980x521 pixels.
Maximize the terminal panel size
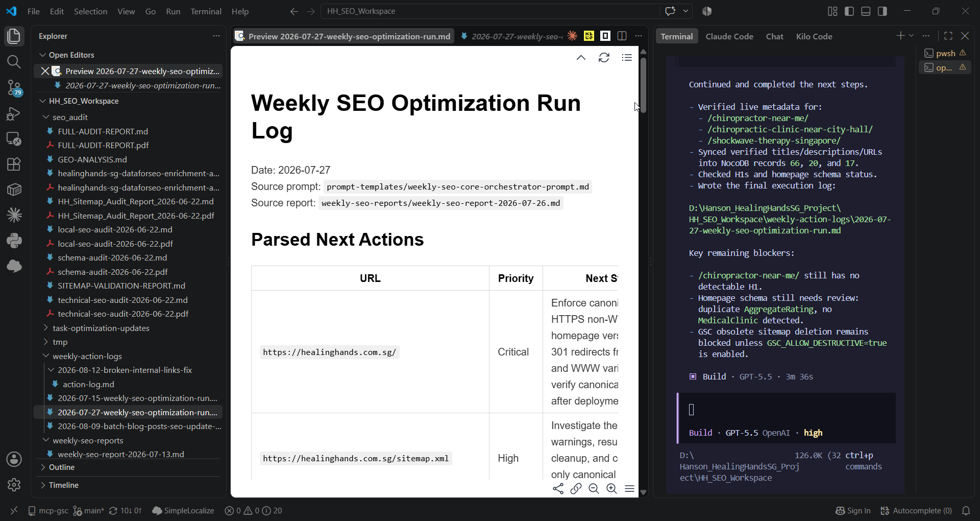948,36
